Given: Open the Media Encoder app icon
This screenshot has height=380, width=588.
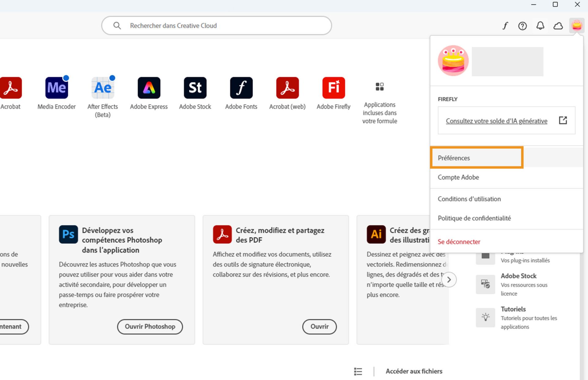Looking at the screenshot, I should pos(57,88).
